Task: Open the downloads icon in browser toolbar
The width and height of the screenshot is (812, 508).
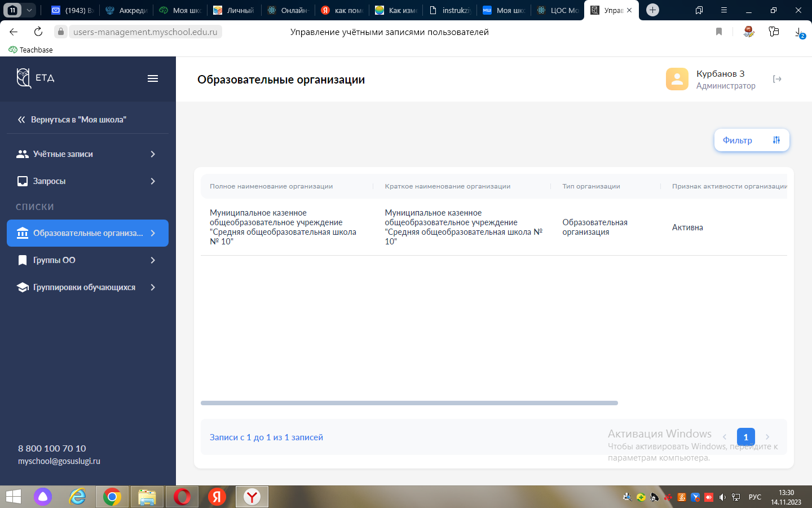Action: pos(800,33)
